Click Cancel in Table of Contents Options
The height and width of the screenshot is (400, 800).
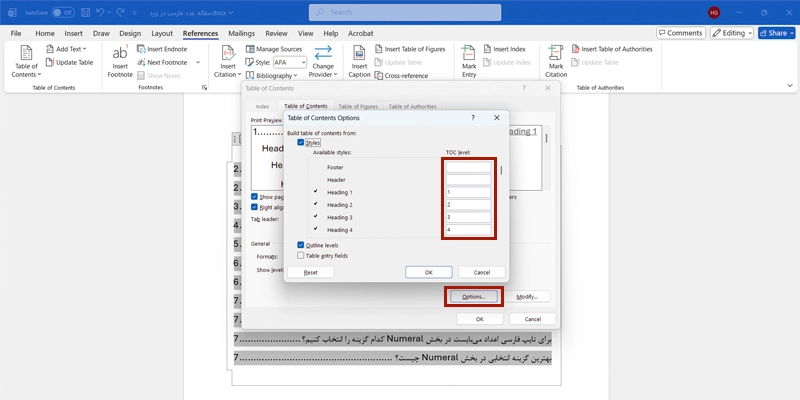[482, 272]
